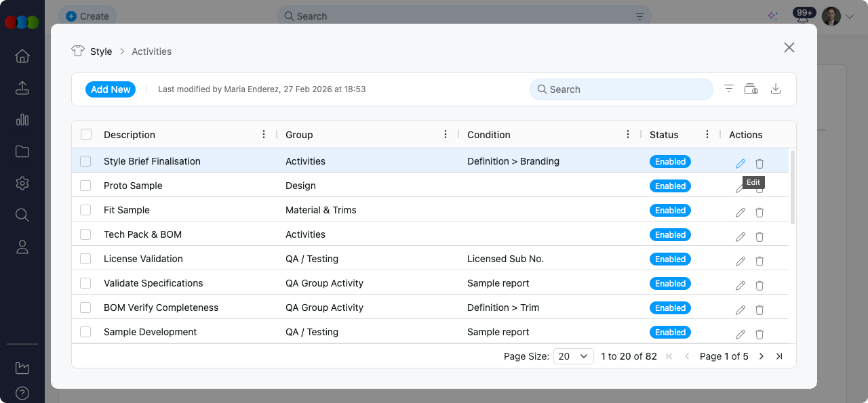Click the Style breadcrumb link
This screenshot has height=403, width=868.
pos(101,51)
